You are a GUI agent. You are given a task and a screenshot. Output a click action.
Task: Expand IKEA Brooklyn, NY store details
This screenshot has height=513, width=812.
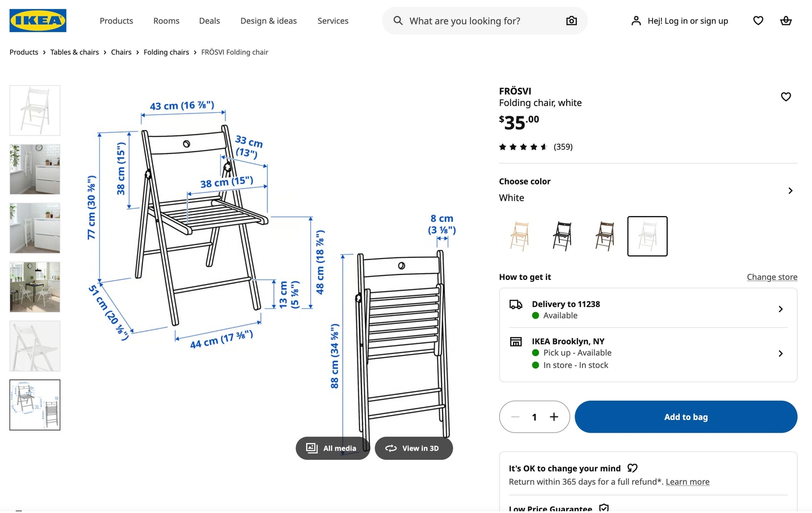coord(780,354)
